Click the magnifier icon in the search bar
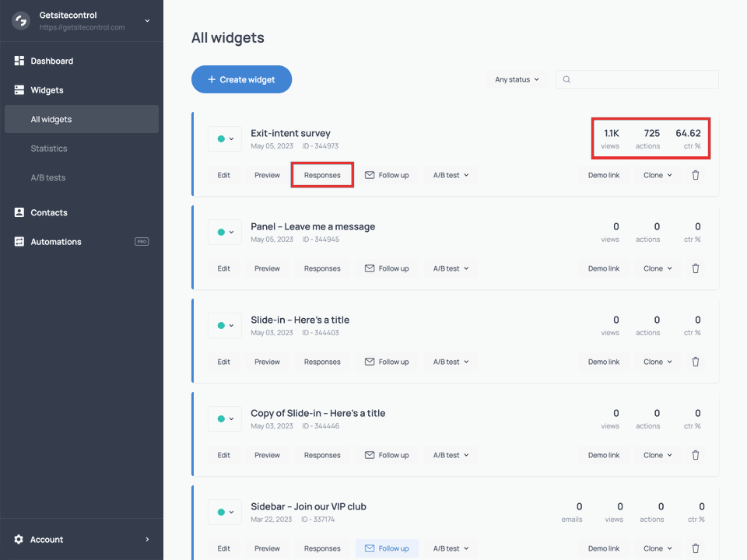Screen dimensions: 747x560 pyautogui.click(x=566, y=79)
